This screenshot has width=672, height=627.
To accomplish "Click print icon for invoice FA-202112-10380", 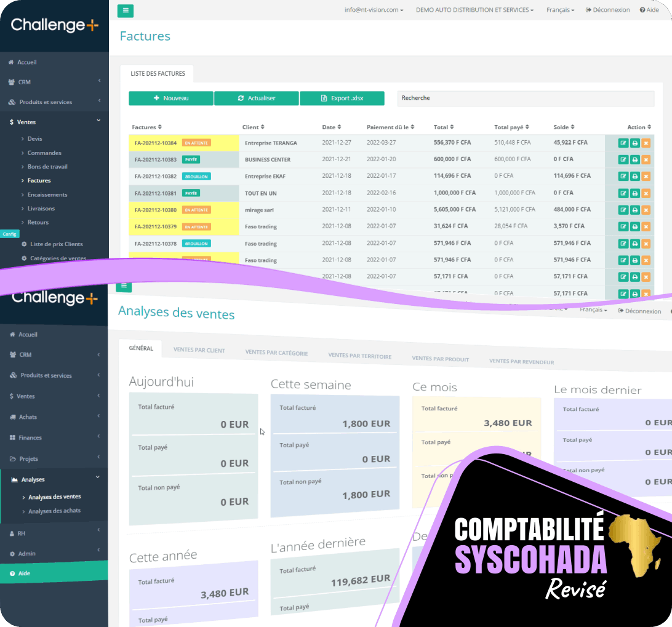I will (x=634, y=210).
